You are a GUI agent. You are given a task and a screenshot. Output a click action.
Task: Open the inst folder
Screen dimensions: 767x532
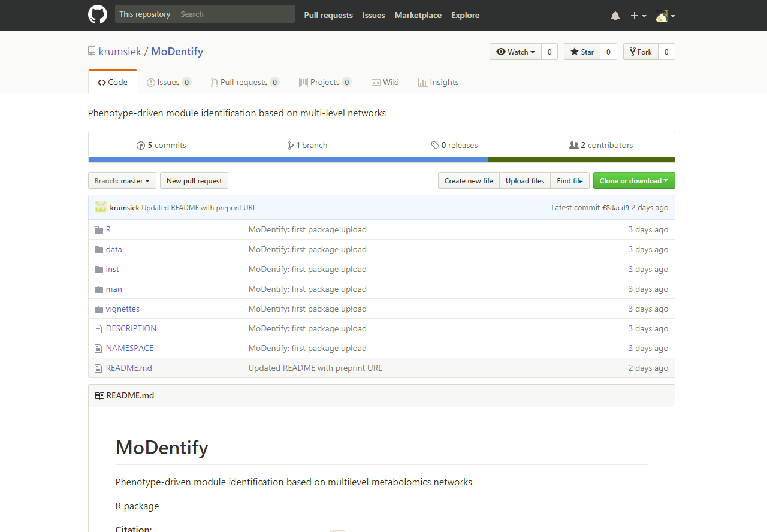click(113, 269)
